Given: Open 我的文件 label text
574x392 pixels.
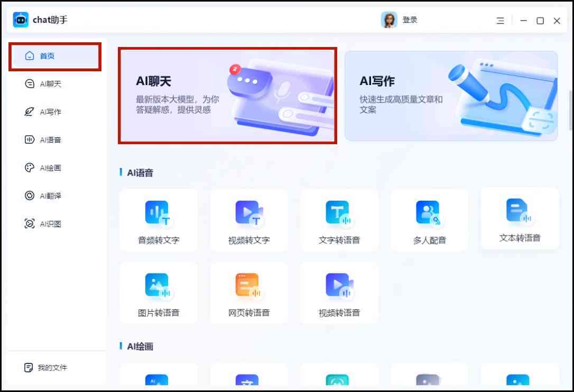Looking at the screenshot, I should point(52,368).
